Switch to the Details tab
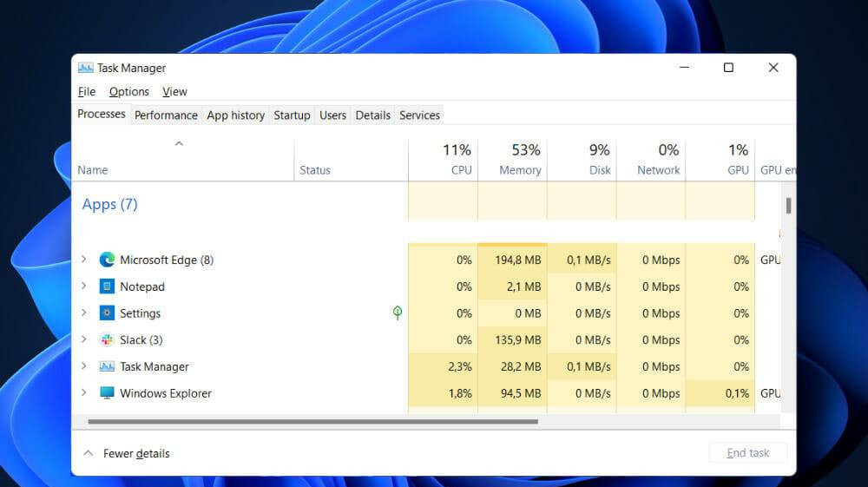The height and width of the screenshot is (487, 868). click(x=372, y=115)
